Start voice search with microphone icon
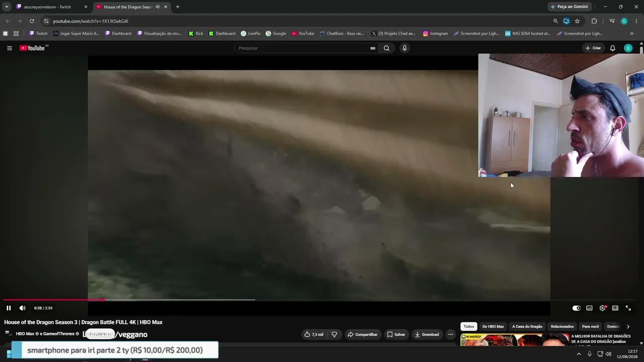Image resolution: width=644 pixels, height=362 pixels. [x=405, y=48]
